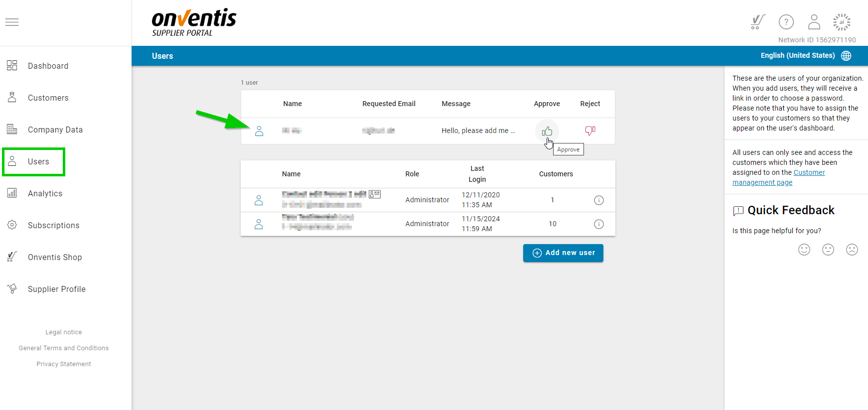Click the Role column header

coord(412,174)
